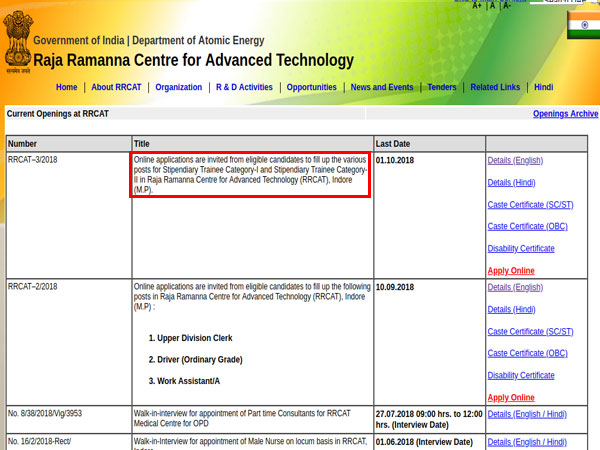Click Apply Online for RRCAT-3/2018

tap(511, 271)
